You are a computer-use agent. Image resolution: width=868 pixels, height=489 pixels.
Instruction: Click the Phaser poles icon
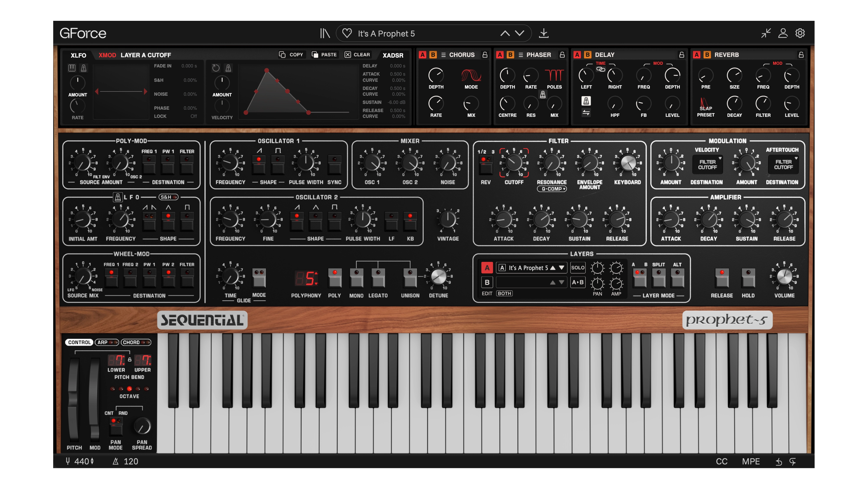tap(554, 75)
